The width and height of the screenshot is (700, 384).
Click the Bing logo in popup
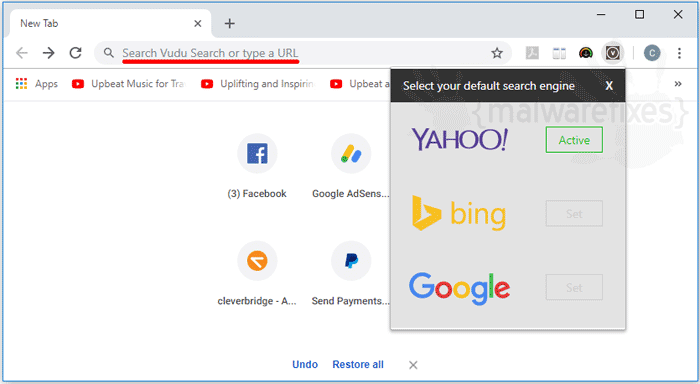click(459, 213)
